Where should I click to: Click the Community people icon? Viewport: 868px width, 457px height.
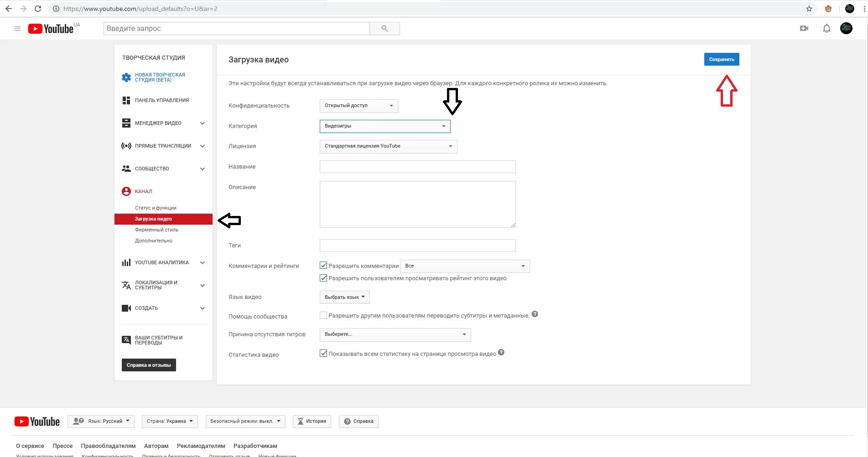point(126,169)
